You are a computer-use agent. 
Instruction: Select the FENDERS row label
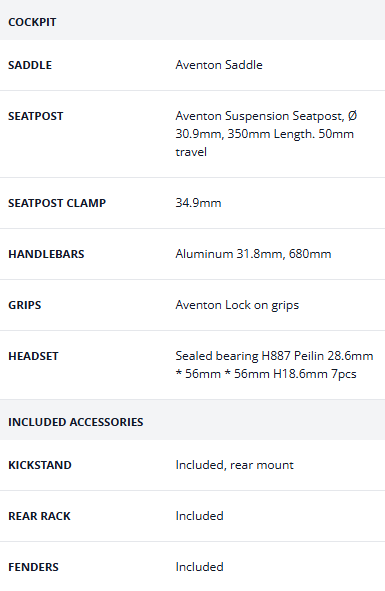click(x=33, y=567)
